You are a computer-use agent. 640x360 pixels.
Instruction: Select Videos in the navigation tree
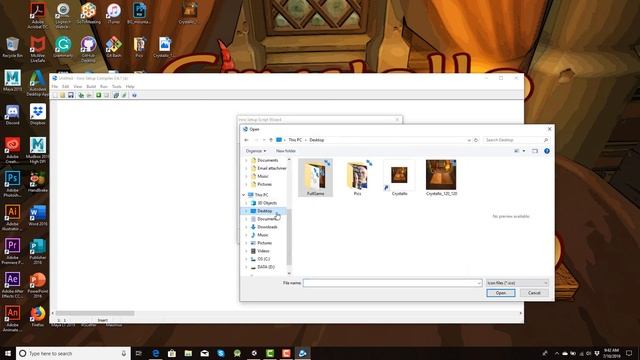pos(263,251)
